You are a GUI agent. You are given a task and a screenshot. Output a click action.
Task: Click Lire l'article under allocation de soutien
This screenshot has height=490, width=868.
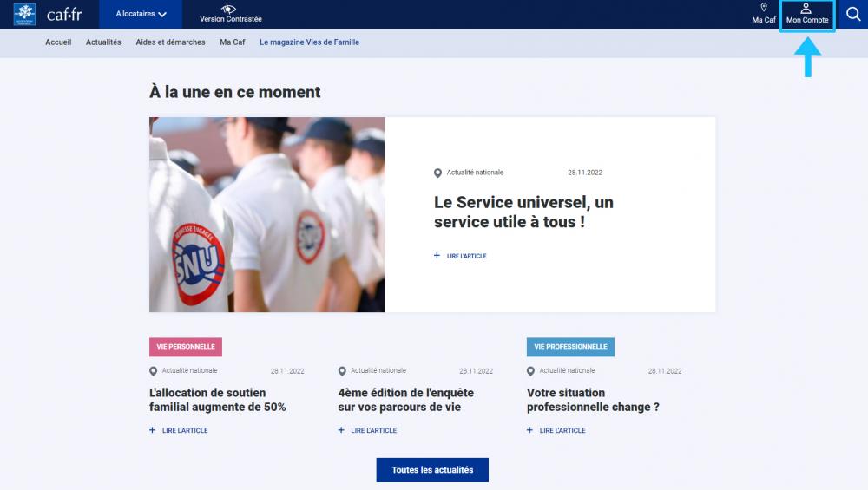185,430
